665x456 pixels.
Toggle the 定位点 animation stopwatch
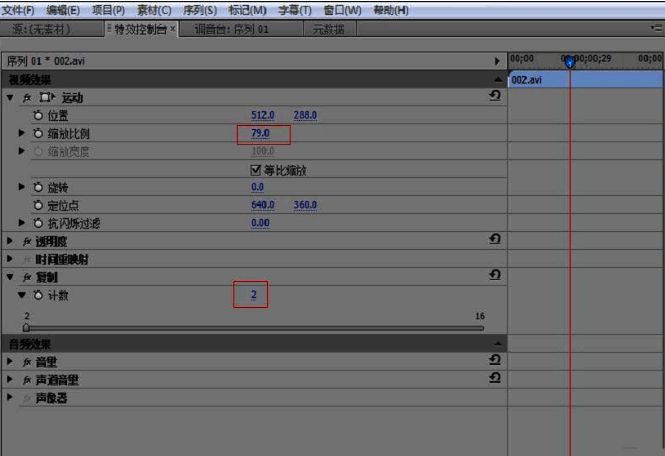[x=38, y=205]
